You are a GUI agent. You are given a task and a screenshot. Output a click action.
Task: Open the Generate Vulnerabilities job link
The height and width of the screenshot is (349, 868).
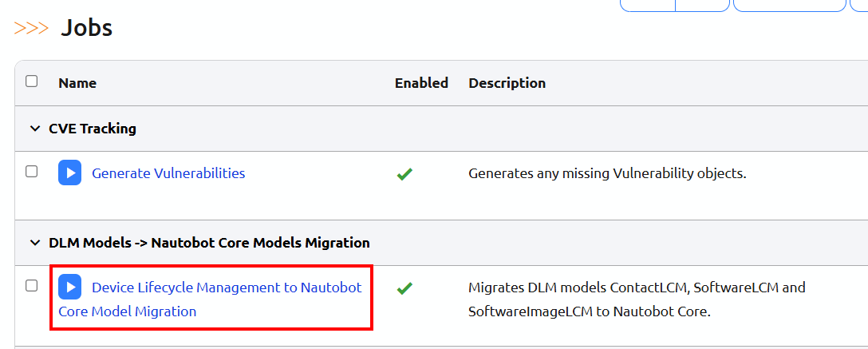click(168, 173)
